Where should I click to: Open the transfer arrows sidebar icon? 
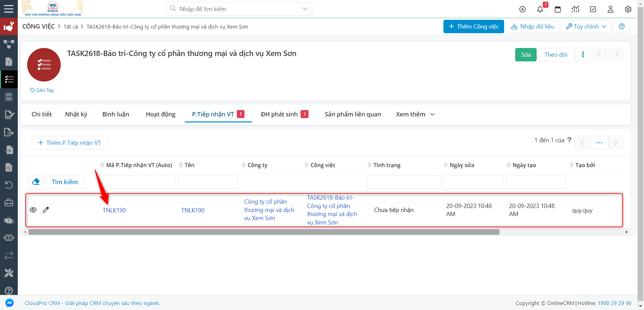9,256
